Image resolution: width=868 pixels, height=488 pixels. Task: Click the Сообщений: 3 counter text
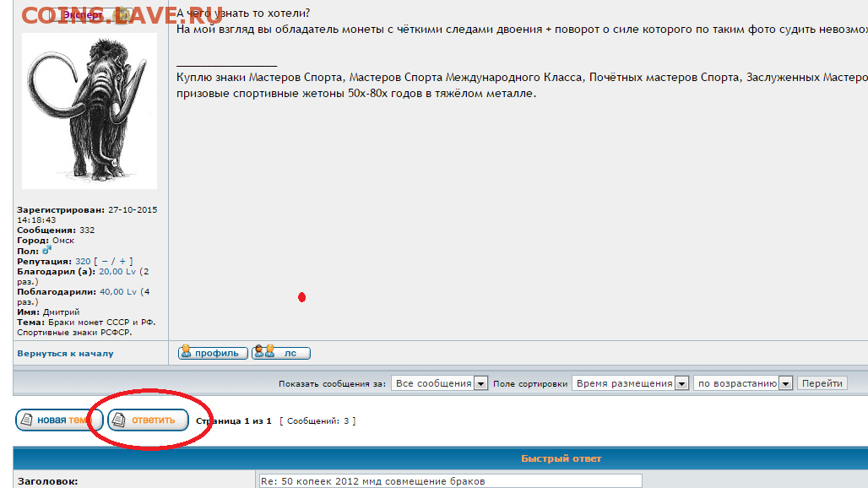click(x=317, y=421)
